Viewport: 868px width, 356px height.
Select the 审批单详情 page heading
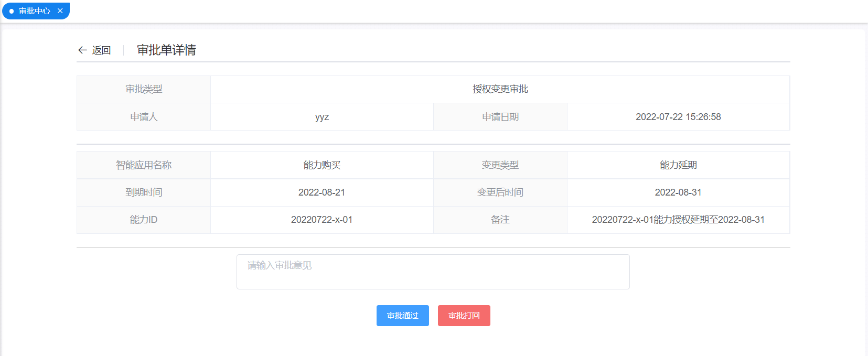(167, 50)
